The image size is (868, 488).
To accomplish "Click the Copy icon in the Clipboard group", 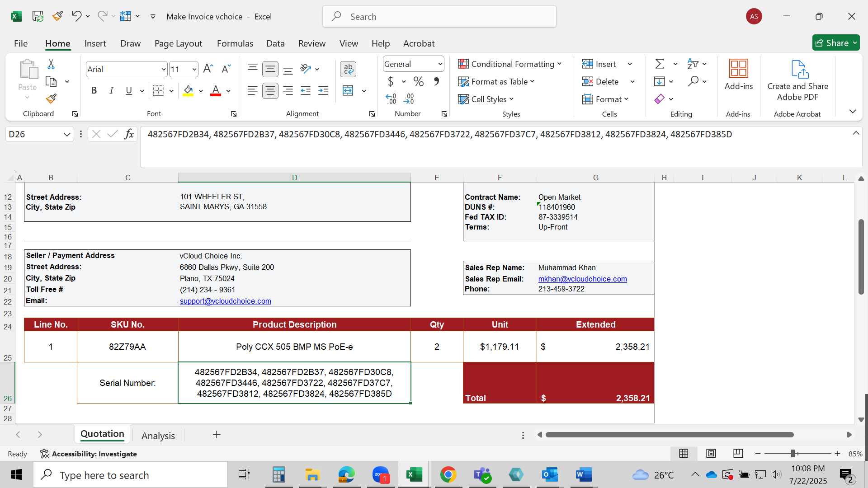I will click(51, 81).
